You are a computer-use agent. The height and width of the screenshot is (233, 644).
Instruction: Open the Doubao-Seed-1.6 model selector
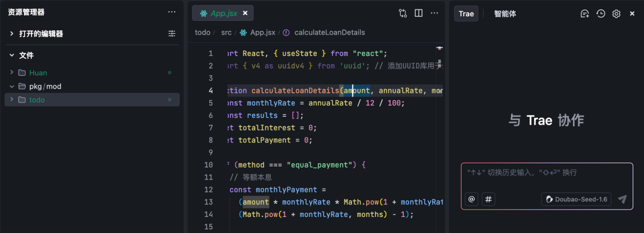coord(576,200)
